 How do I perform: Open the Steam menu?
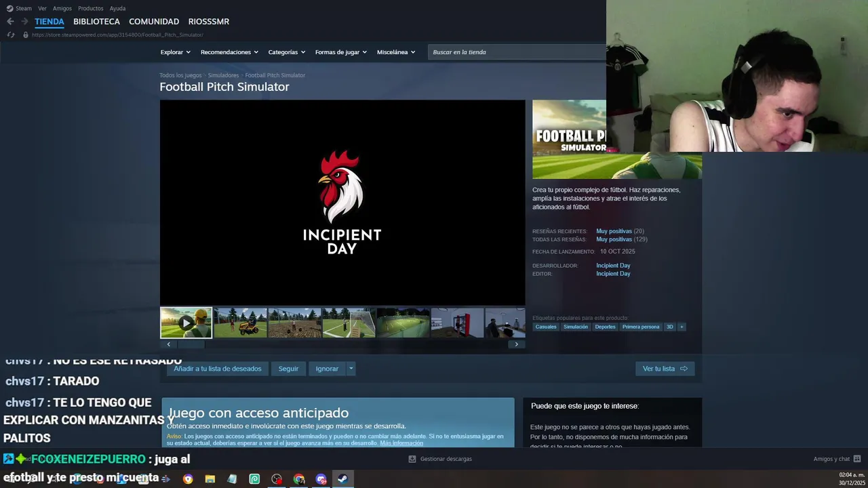tap(24, 8)
